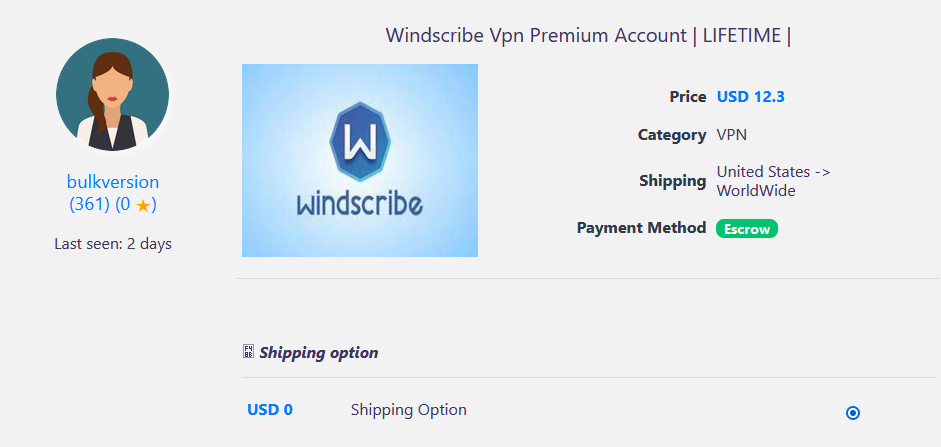The image size is (941, 447).
Task: Click the 'Last seen: 2 days' text
Action: click(x=113, y=244)
